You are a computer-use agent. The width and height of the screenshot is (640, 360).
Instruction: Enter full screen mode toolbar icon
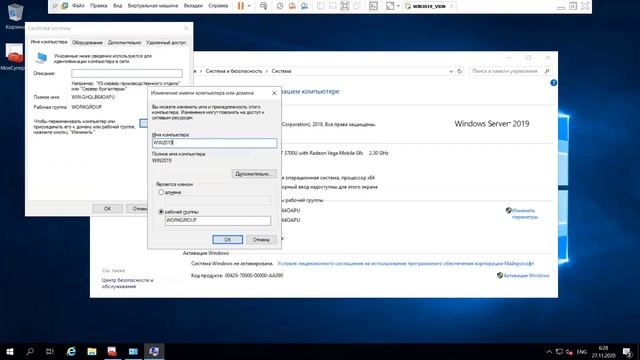(345, 6)
